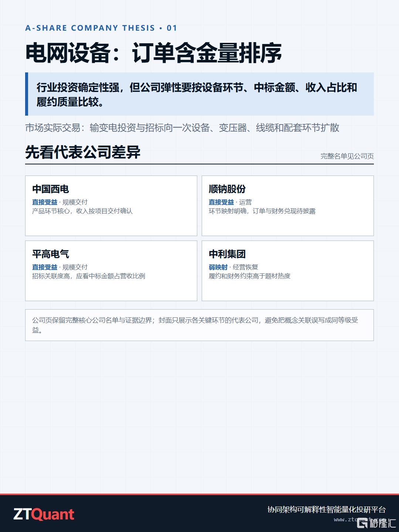Viewport: 399px width, 532px height.
Task: Click text 产品环节核心,收入按项目交付确认
Action: pos(82,211)
